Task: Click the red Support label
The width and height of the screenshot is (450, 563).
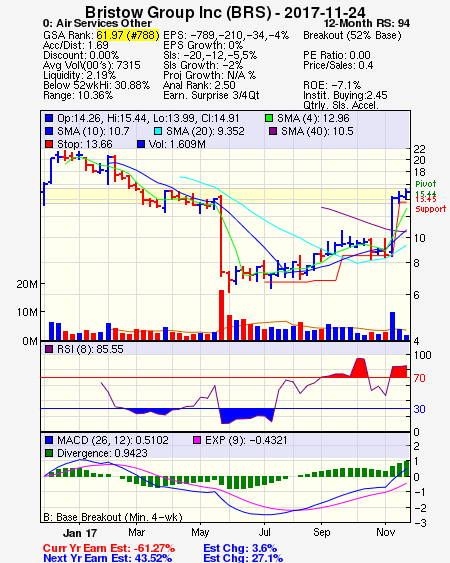Action: pos(431,209)
